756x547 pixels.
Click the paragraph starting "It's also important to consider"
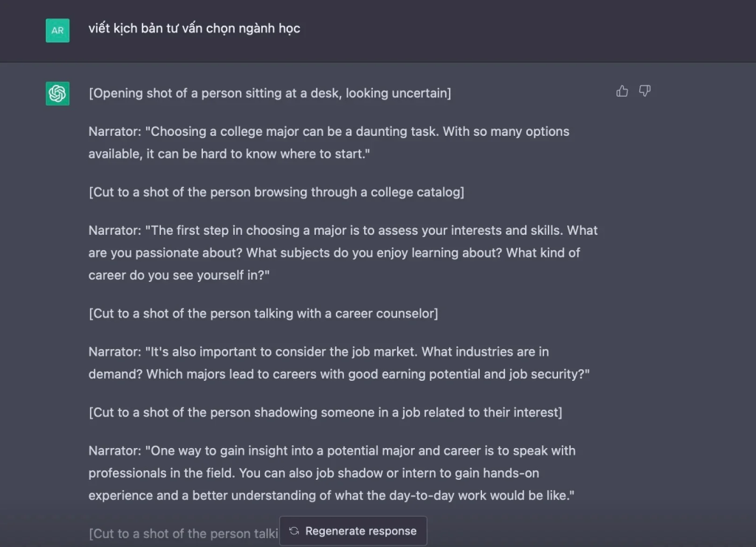pyautogui.click(x=339, y=362)
